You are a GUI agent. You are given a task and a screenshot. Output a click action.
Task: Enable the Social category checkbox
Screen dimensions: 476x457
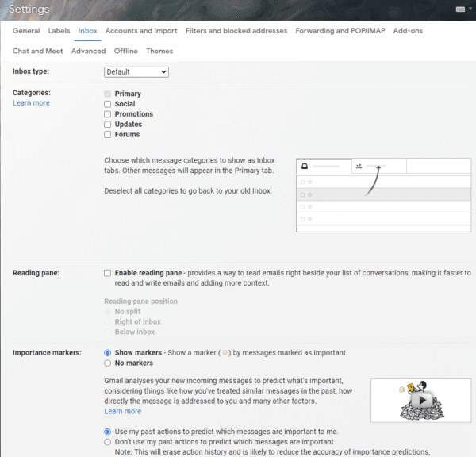(108, 104)
